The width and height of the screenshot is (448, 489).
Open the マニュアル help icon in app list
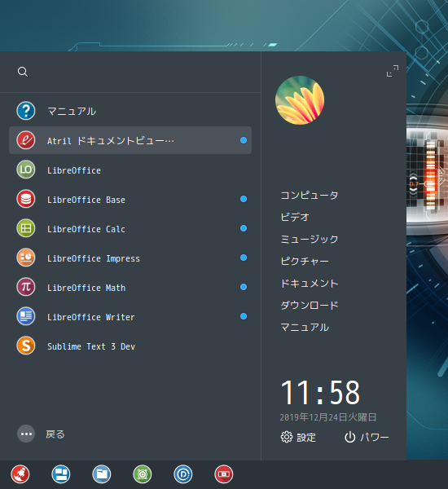[26, 111]
